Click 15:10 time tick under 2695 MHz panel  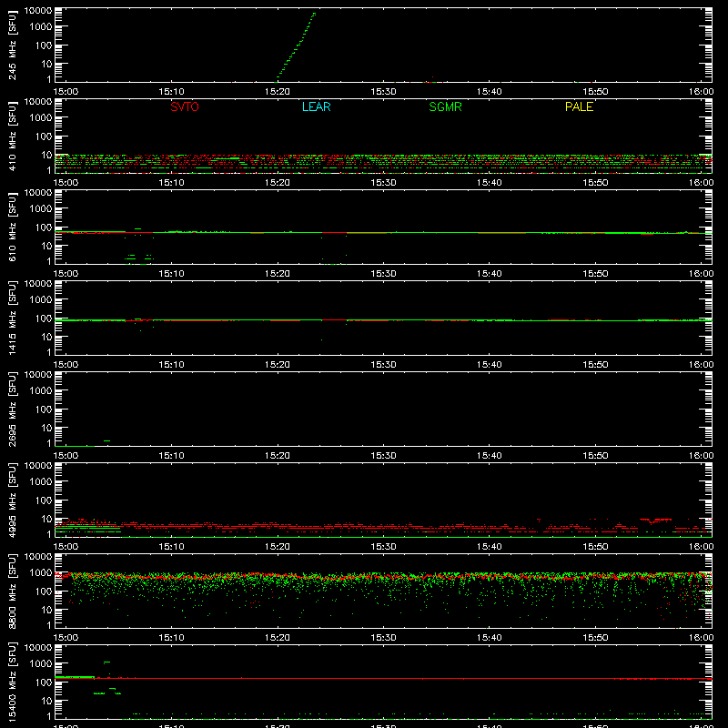point(171,456)
